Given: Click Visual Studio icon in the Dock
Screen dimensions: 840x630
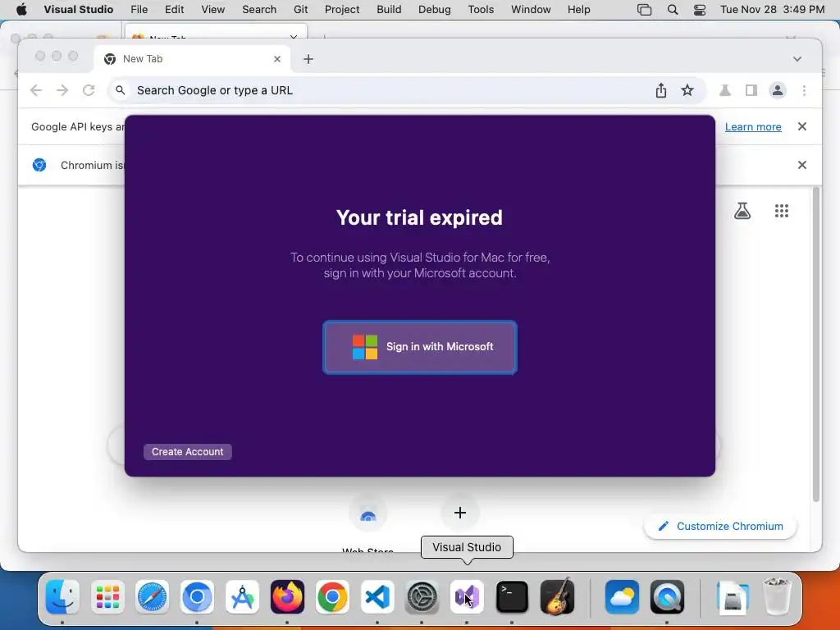Looking at the screenshot, I should (467, 597).
